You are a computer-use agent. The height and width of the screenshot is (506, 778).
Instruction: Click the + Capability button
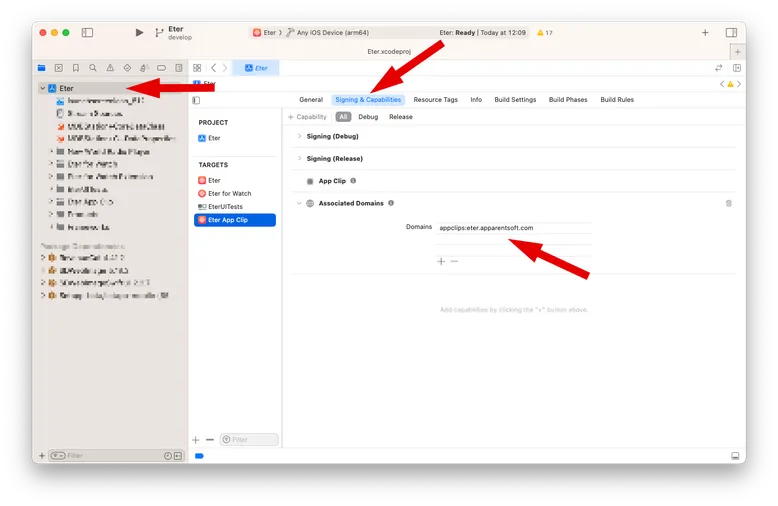coord(307,117)
